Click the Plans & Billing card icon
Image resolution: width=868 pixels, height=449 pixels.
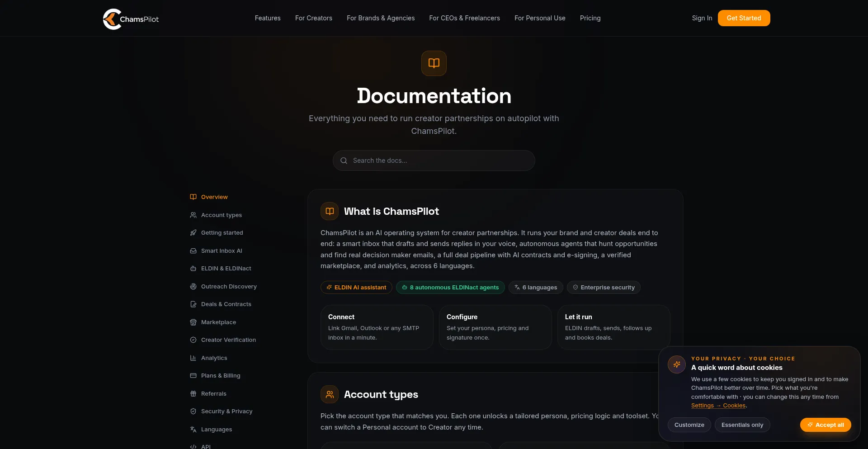[x=193, y=375]
